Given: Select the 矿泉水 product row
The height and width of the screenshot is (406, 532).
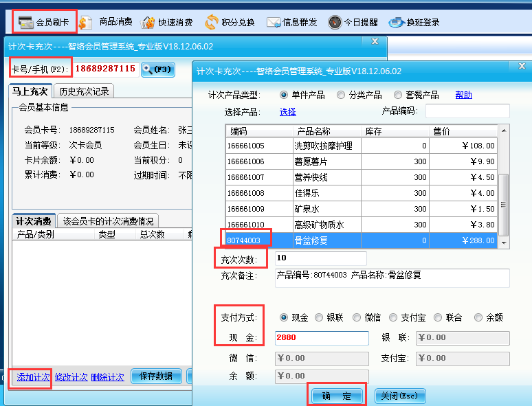Looking at the screenshot, I should (x=362, y=209).
